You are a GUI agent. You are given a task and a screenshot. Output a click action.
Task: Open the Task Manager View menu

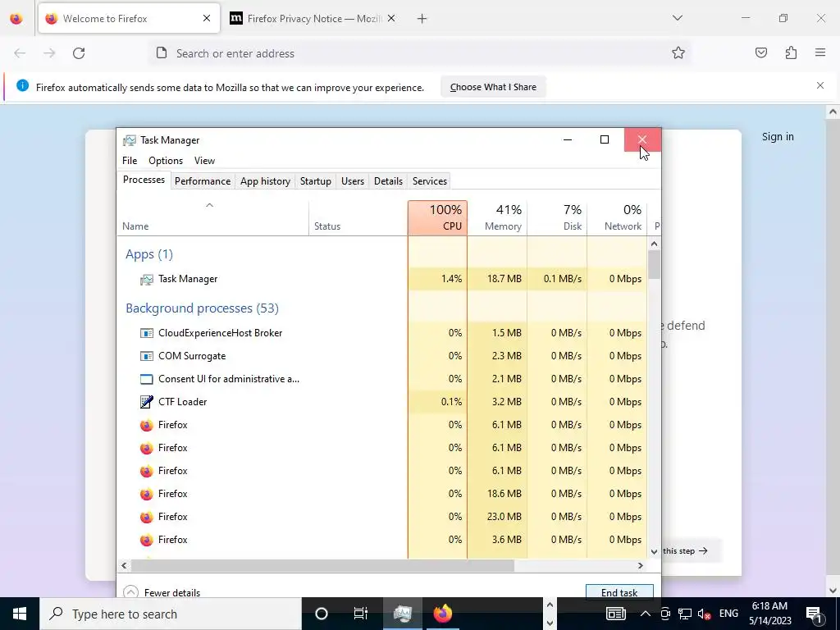204,161
